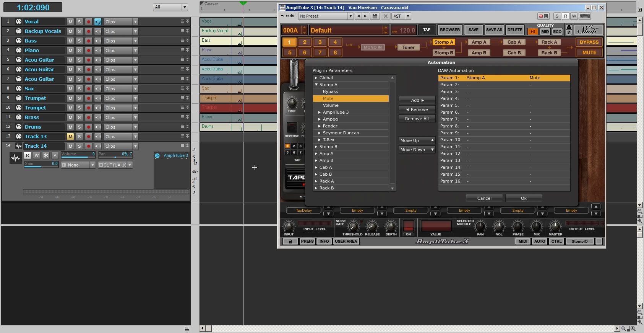Viewport: 644px width, 333px height.
Task: Solo the Drums track
Action: 79,127
